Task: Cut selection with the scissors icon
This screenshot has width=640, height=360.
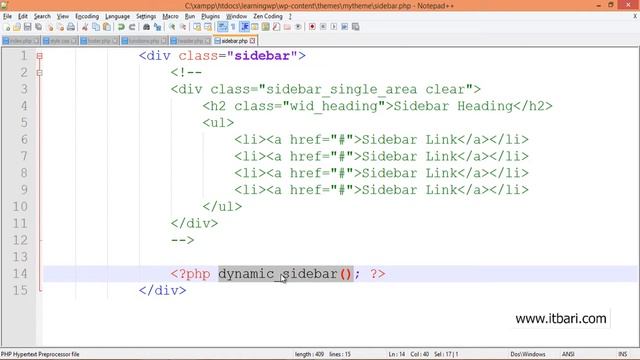Action: click(x=85, y=27)
